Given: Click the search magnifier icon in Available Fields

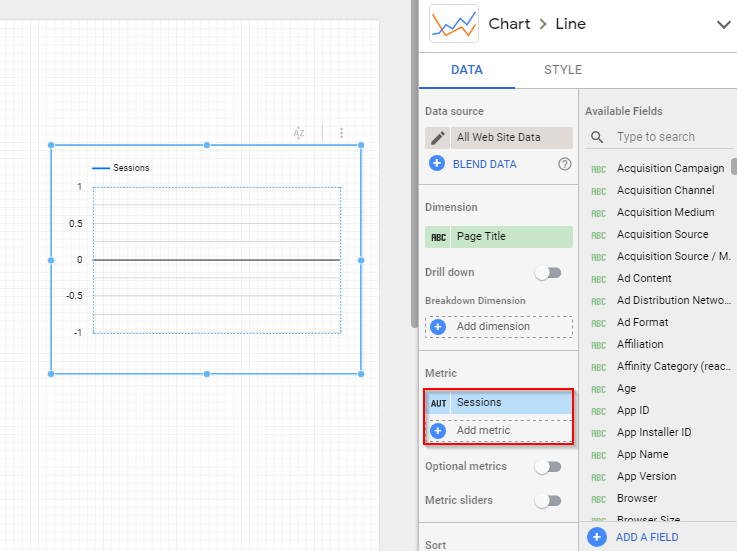Looking at the screenshot, I should 597,137.
